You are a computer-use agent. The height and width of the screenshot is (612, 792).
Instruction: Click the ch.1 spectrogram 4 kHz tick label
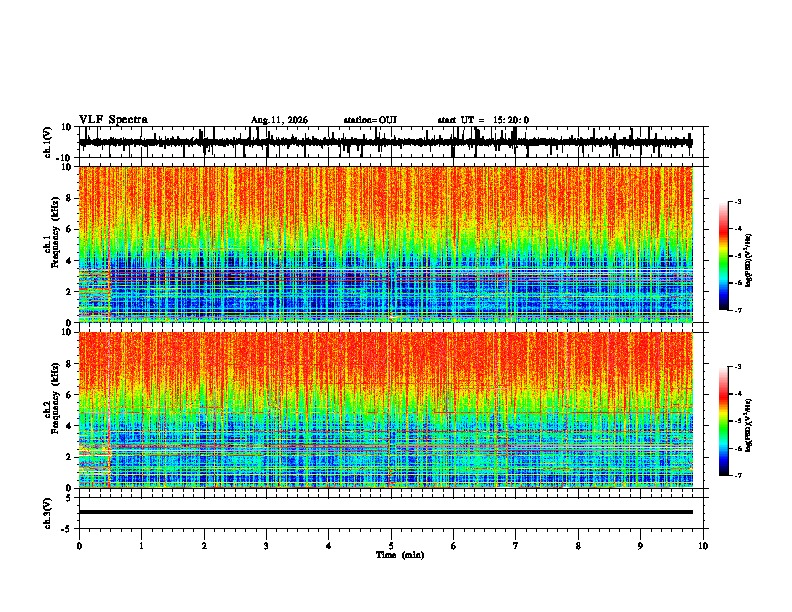pos(69,261)
